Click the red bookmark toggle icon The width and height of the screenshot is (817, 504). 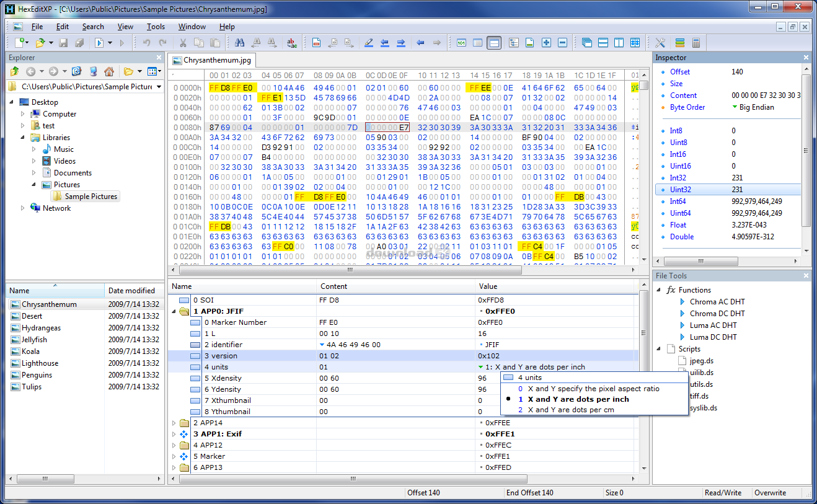point(316,43)
